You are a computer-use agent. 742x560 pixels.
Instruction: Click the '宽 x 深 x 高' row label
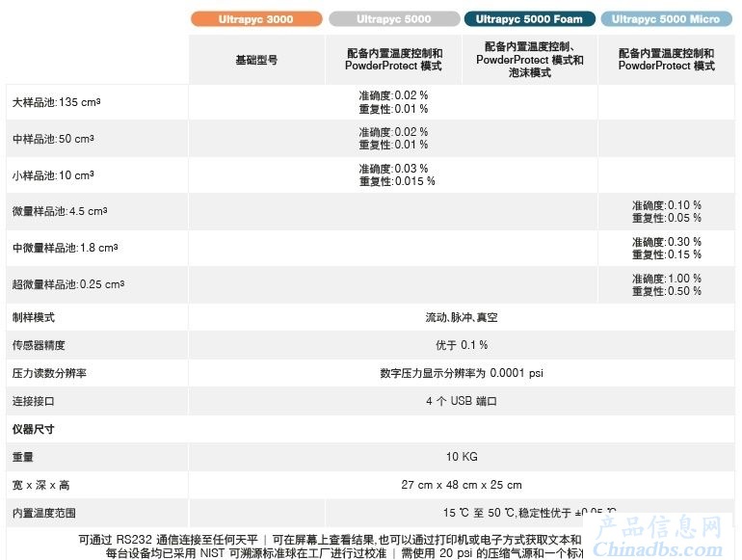click(40, 485)
